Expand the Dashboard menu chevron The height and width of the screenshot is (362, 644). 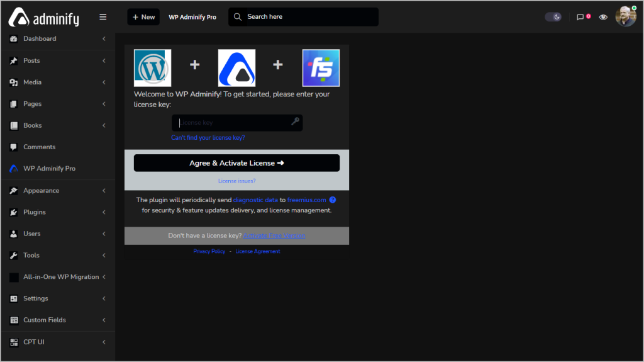(x=104, y=38)
